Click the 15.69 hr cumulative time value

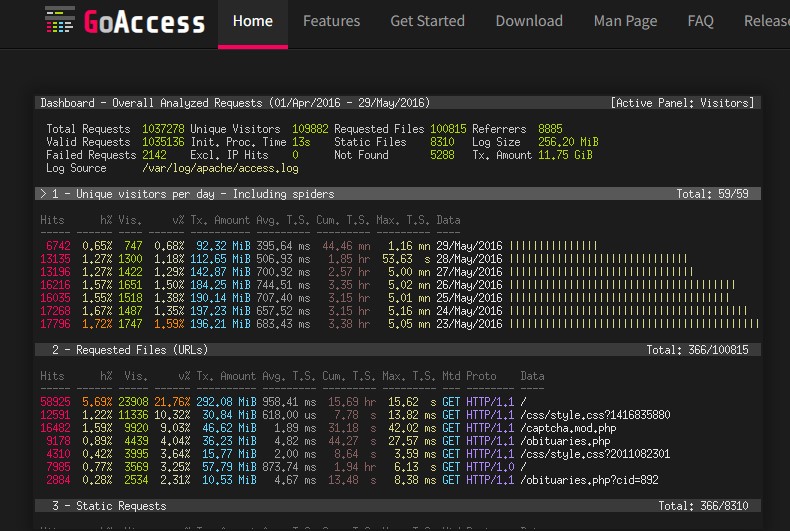coord(352,402)
